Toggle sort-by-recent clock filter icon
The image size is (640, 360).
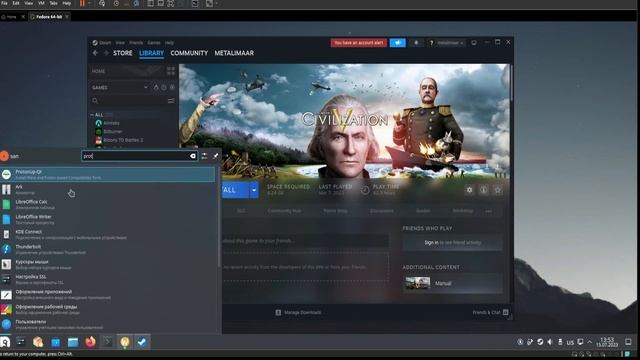coord(164,87)
